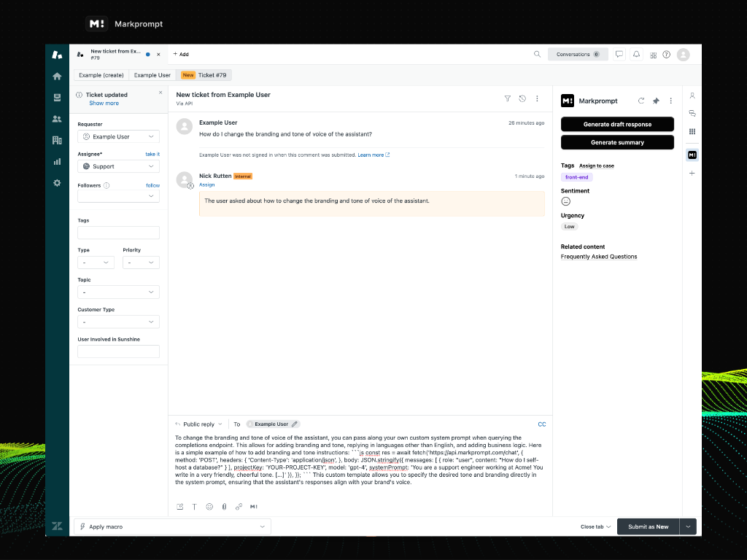Screen dimensions: 747x560
Task: Open Reporting bar chart icon in sidebar
Action: coord(57,161)
